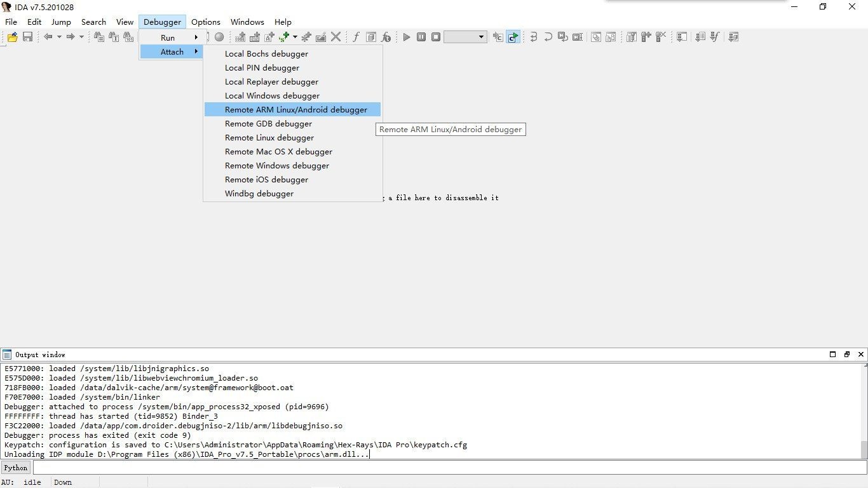This screenshot has height=488, width=868.
Task: Click the green 's' plus string icon
Action: pyautogui.click(x=284, y=37)
